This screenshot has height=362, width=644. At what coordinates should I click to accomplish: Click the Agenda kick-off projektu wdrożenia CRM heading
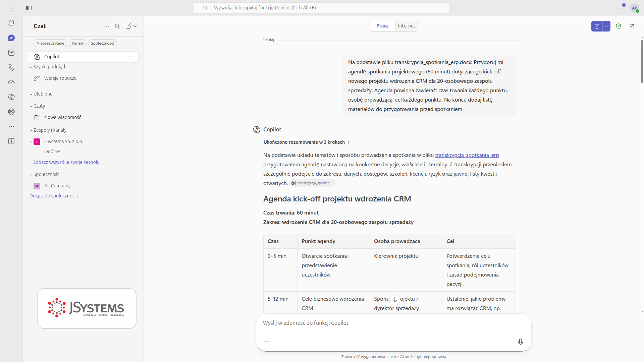coord(337,199)
